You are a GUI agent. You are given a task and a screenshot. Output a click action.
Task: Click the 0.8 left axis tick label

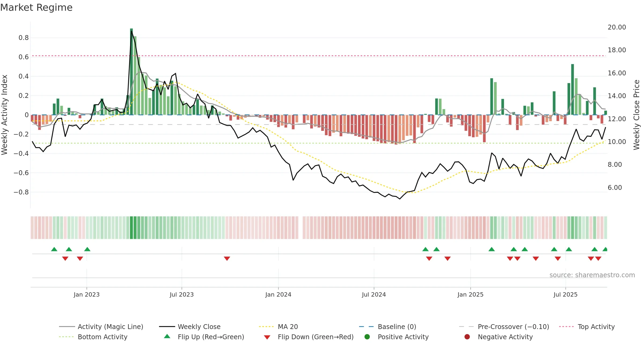[x=24, y=38]
